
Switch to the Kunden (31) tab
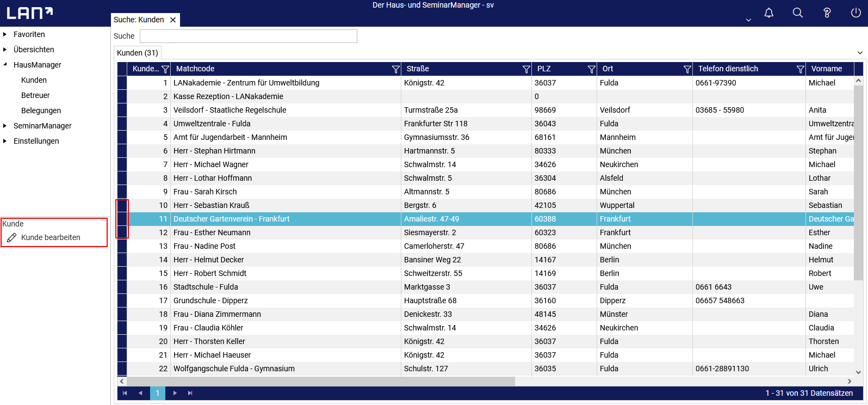138,53
